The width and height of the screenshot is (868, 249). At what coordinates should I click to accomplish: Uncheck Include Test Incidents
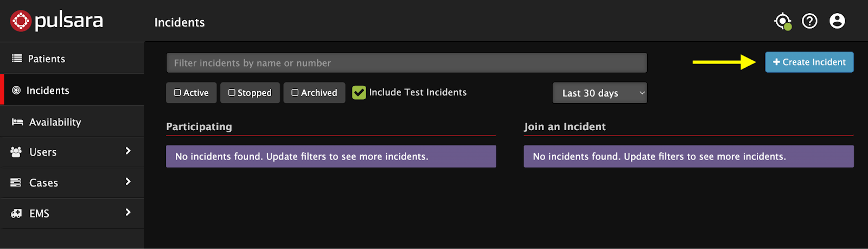[x=359, y=93]
